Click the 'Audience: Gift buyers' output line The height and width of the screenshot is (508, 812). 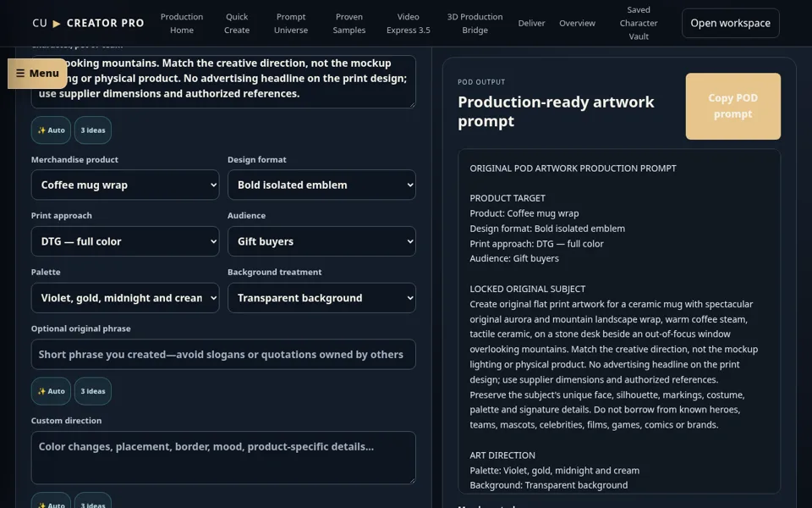click(514, 259)
